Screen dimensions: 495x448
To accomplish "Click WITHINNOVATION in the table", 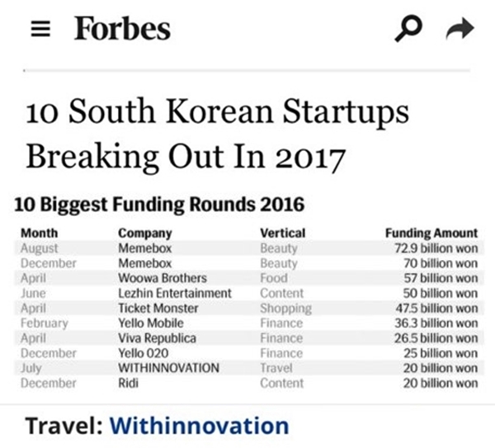I will [169, 368].
